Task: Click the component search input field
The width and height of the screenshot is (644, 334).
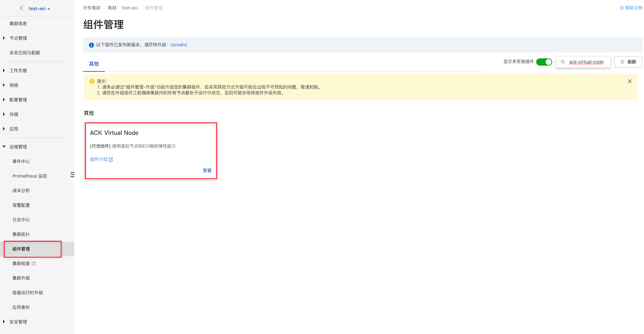Action: click(x=586, y=62)
